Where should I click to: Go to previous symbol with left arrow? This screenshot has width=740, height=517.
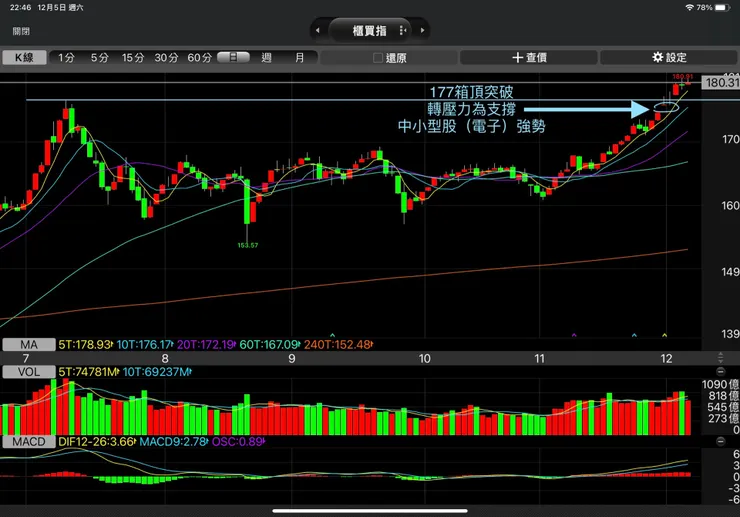point(318,30)
